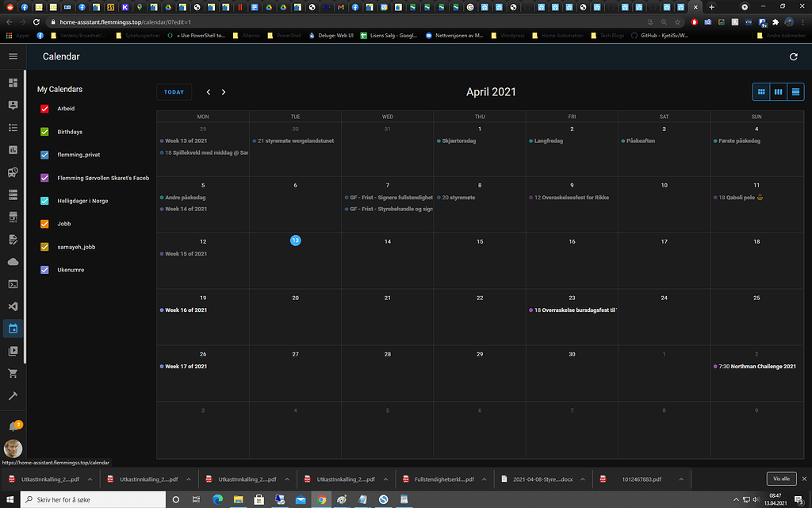Open the Logbook from the sidebar
The height and width of the screenshot is (508, 812).
coord(12,127)
